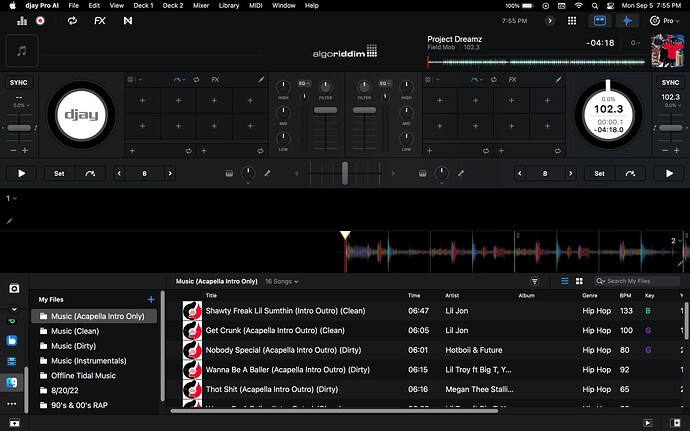Switch library to grid view
The image size is (690, 431).
pos(579,281)
